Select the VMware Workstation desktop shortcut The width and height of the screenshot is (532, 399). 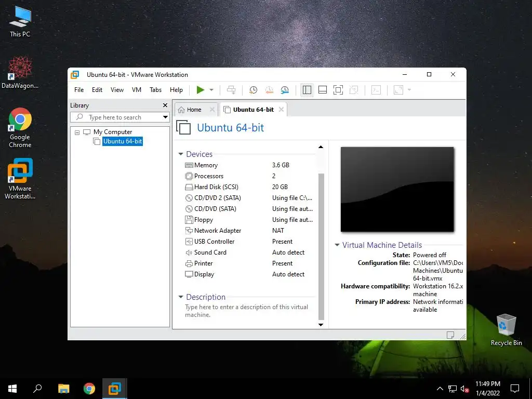click(x=20, y=179)
